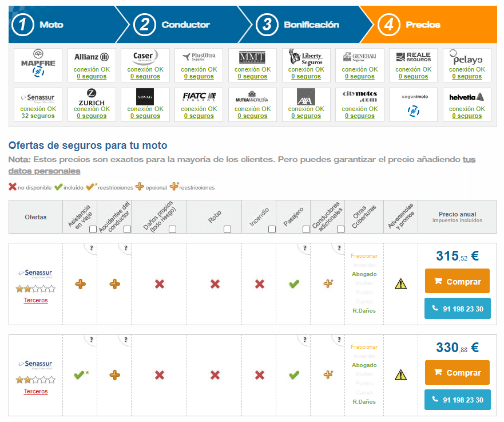The width and height of the screenshot is (504, 422).
Task: Click the Liberty Seguros logo
Action: pos(306,57)
